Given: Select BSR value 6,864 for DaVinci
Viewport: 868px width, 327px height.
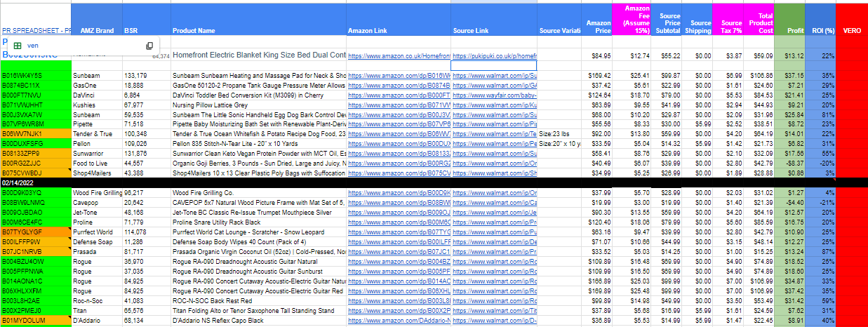Looking at the screenshot, I should tap(147, 94).
